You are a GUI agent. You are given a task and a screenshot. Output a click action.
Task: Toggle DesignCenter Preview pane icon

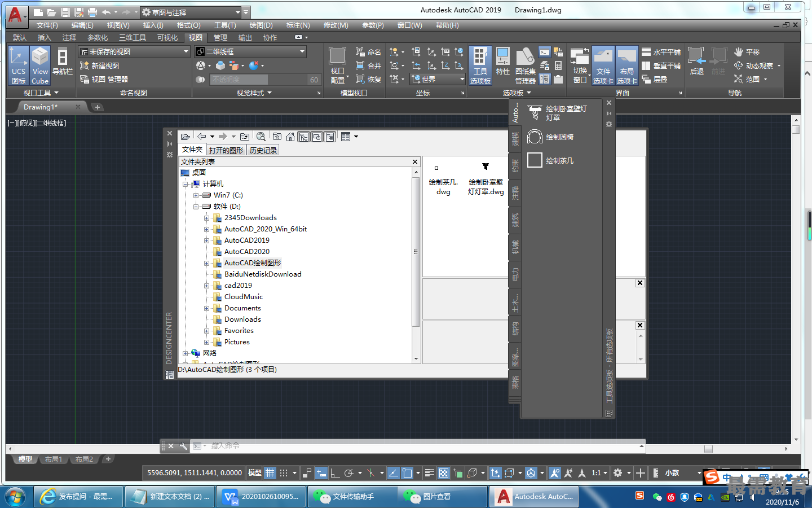click(x=317, y=137)
